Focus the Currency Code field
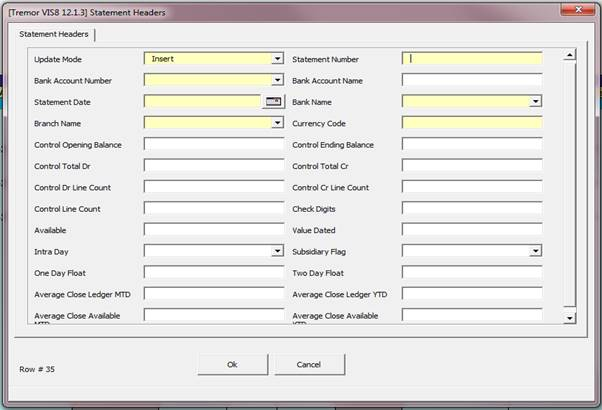The image size is (602, 410). pyautogui.click(x=472, y=123)
